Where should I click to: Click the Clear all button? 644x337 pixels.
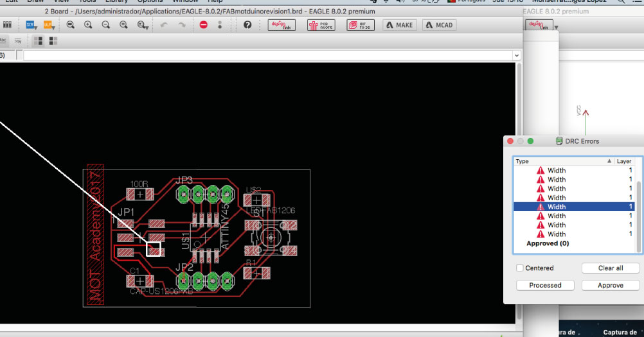point(611,268)
